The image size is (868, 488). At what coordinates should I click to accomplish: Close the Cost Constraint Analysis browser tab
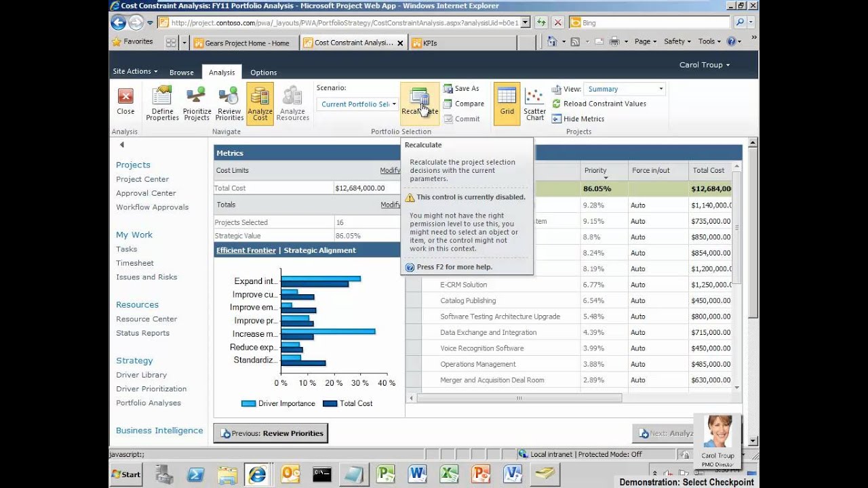pyautogui.click(x=400, y=43)
